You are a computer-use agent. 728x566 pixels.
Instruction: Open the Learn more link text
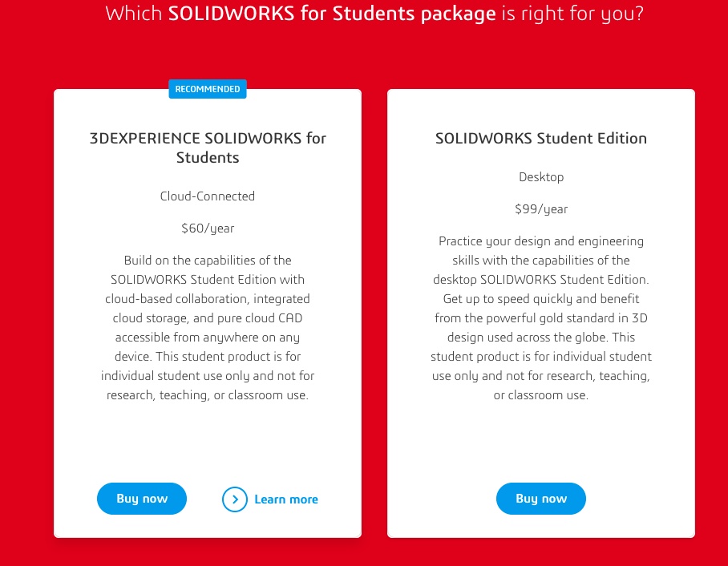[286, 499]
